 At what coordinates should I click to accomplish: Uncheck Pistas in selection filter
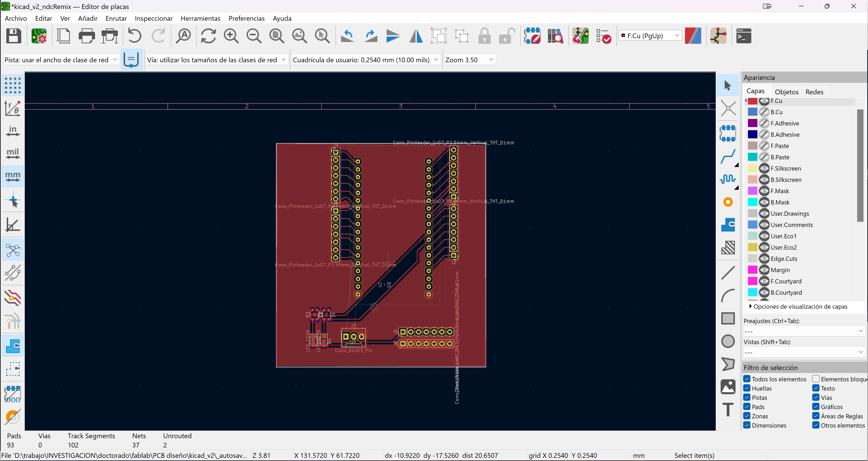(x=747, y=397)
